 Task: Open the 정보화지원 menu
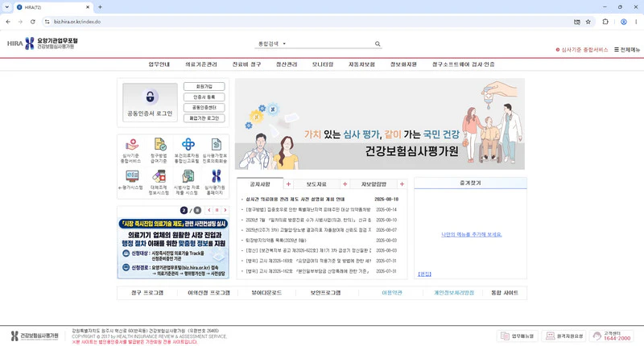click(403, 64)
